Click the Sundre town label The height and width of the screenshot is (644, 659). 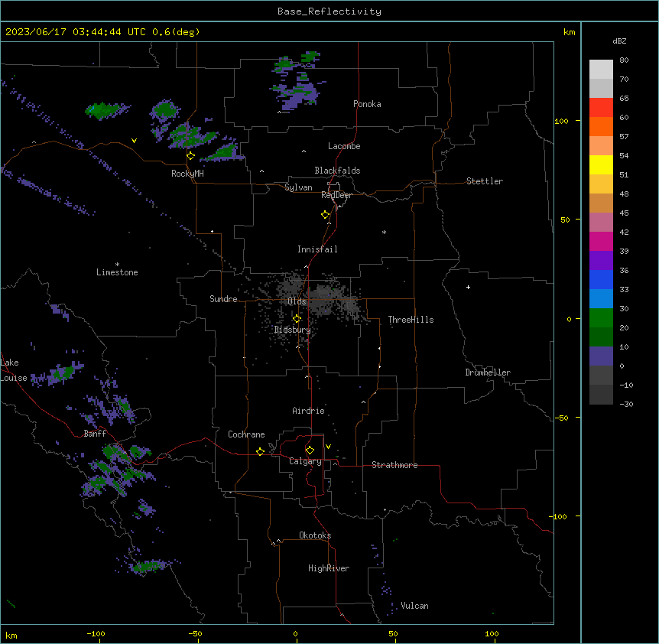pyautogui.click(x=223, y=299)
